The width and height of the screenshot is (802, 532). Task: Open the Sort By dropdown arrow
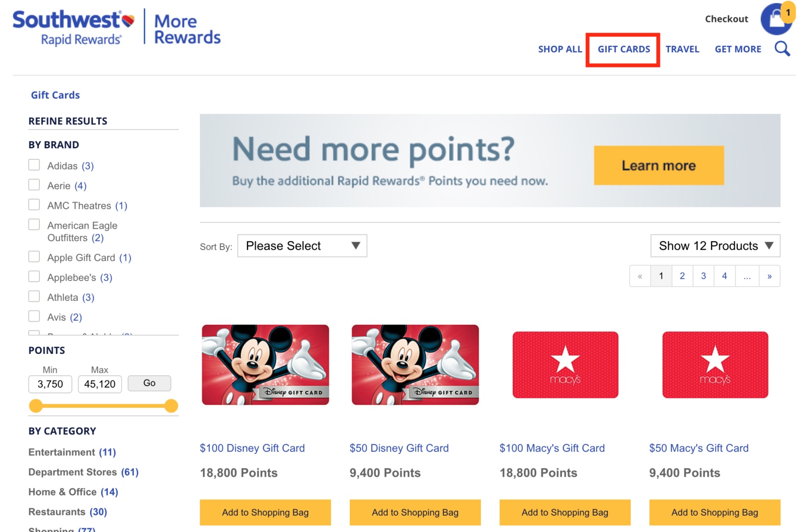356,245
